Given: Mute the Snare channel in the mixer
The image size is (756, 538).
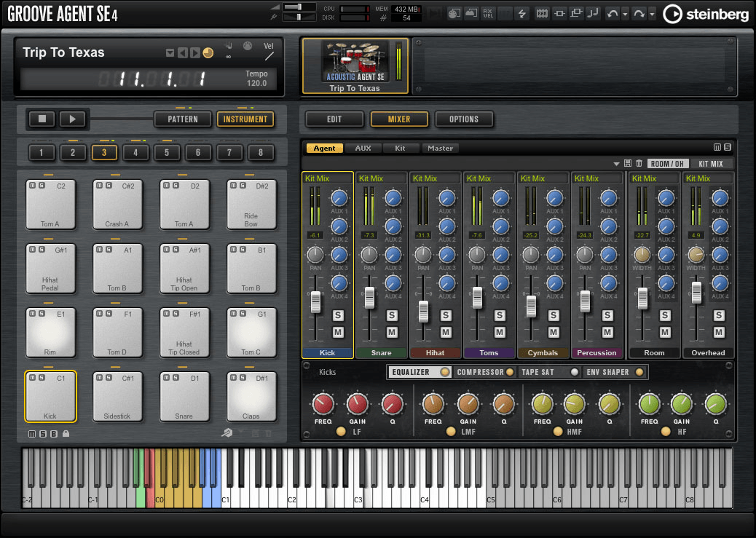Looking at the screenshot, I should click(391, 332).
